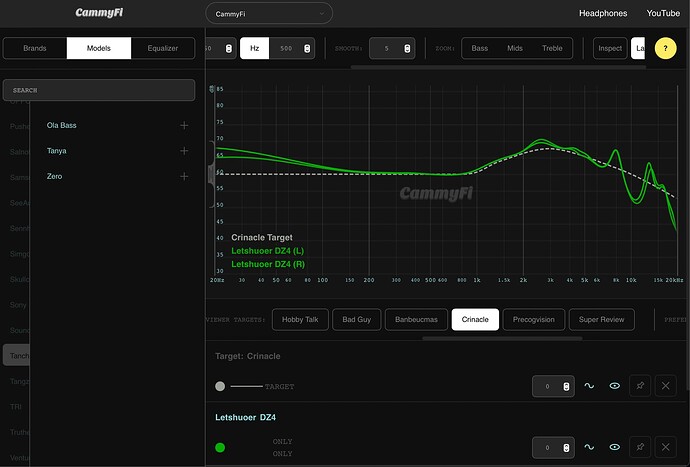Select the Hobby Talk target
This screenshot has width=690, height=467.
[x=300, y=320]
